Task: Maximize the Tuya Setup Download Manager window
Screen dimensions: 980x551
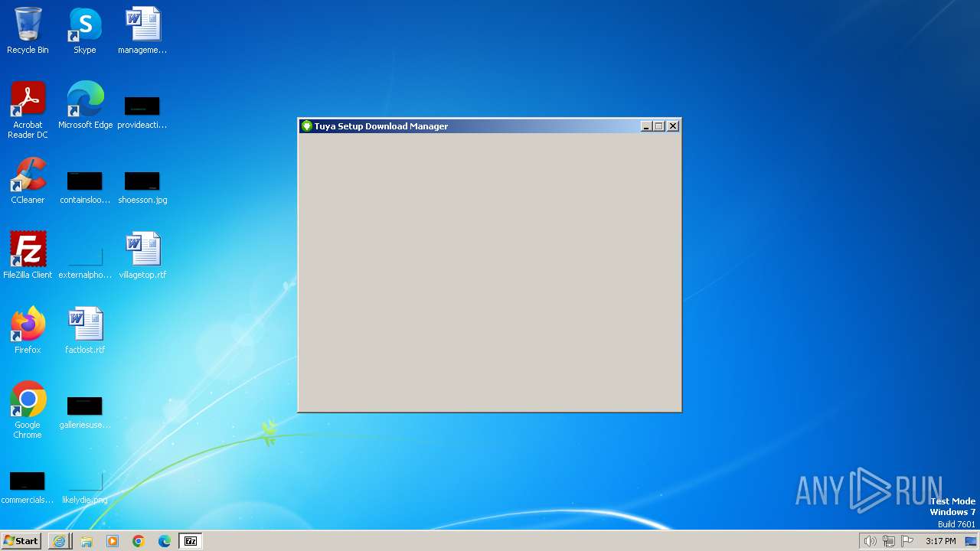Action: pos(658,126)
